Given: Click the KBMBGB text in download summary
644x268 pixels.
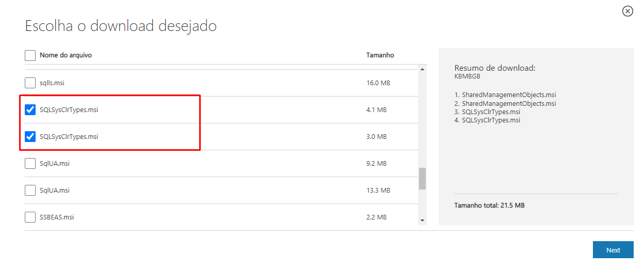Looking at the screenshot, I should (x=467, y=76).
